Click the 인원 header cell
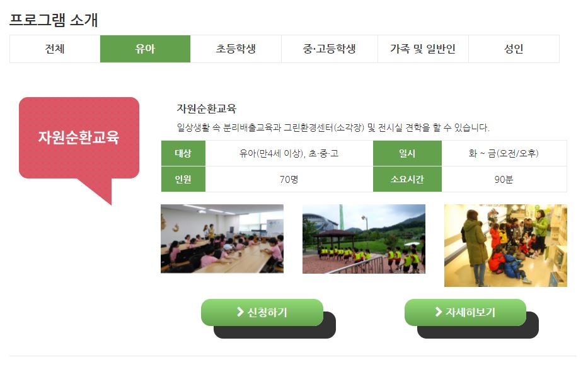 [183, 179]
